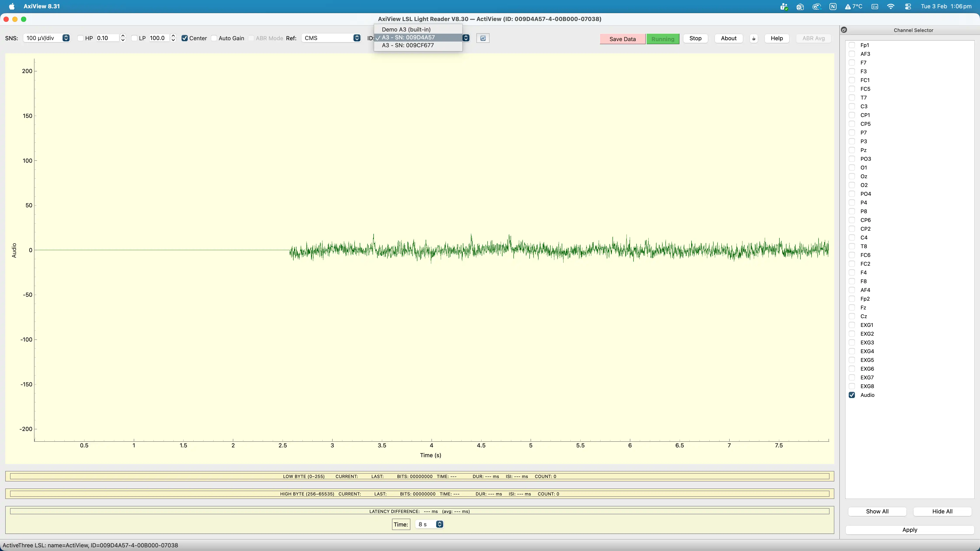Click the Save Data button
The image size is (980, 551).
[622, 38]
